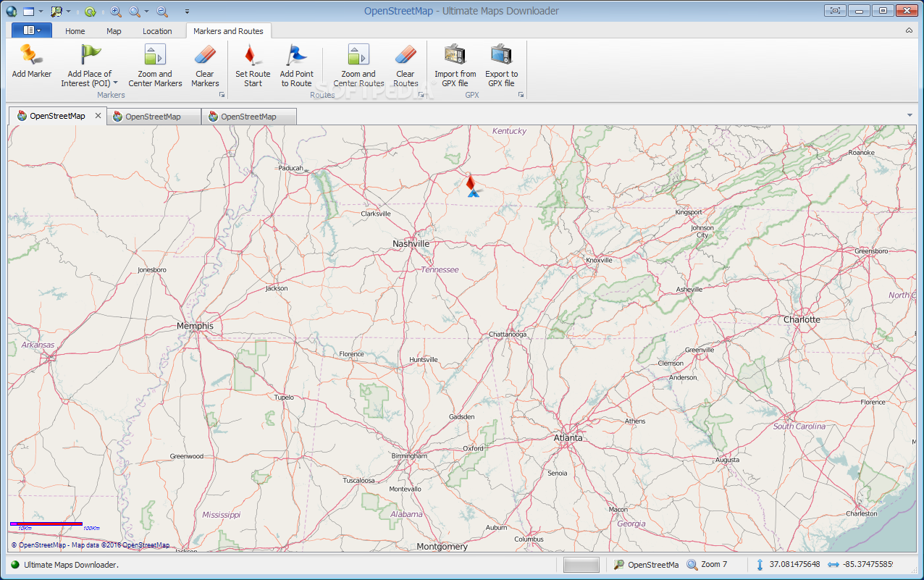This screenshot has height=580, width=924.
Task: Click the OpenStreetMap copyright text on map
Action: click(91, 545)
